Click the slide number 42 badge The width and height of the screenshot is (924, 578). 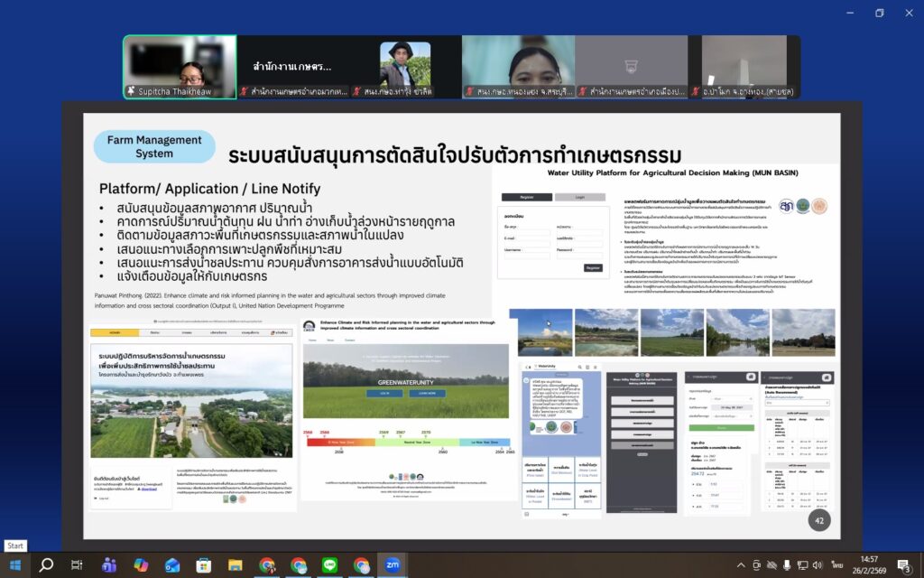tap(819, 521)
